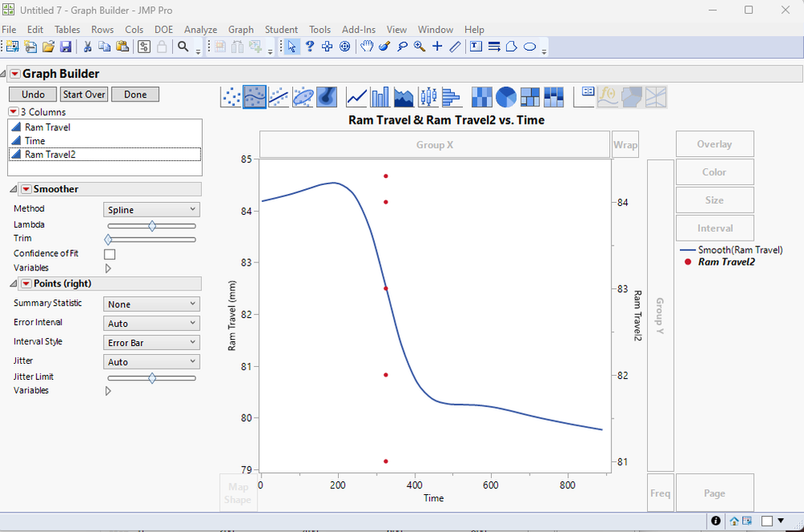
Task: Toggle the white square box in status bar
Action: coord(767,522)
